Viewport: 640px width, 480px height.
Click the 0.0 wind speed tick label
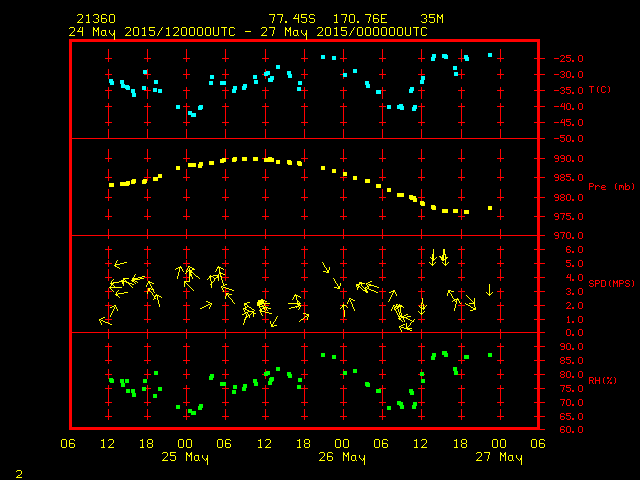(x=575, y=333)
